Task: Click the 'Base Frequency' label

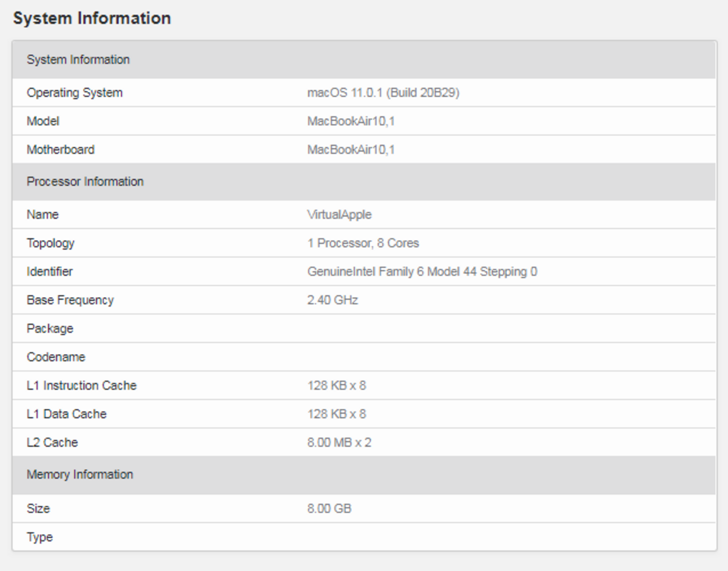Action: tap(70, 300)
